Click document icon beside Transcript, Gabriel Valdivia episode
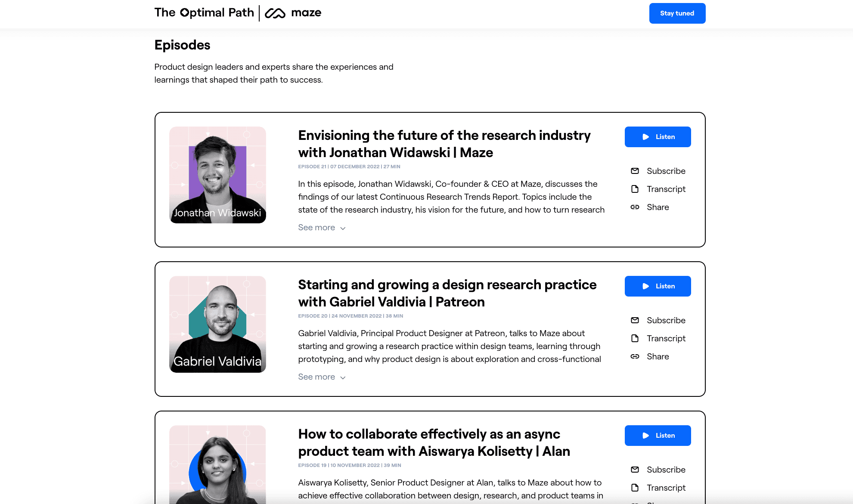Image resolution: width=853 pixels, height=504 pixels. point(635,338)
